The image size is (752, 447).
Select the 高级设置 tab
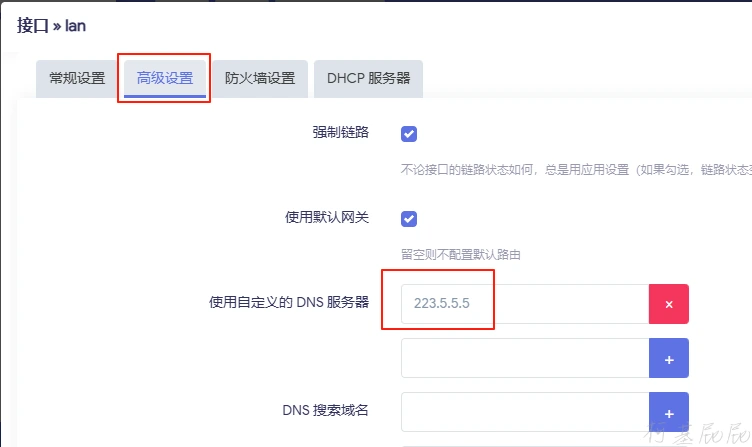pos(165,78)
